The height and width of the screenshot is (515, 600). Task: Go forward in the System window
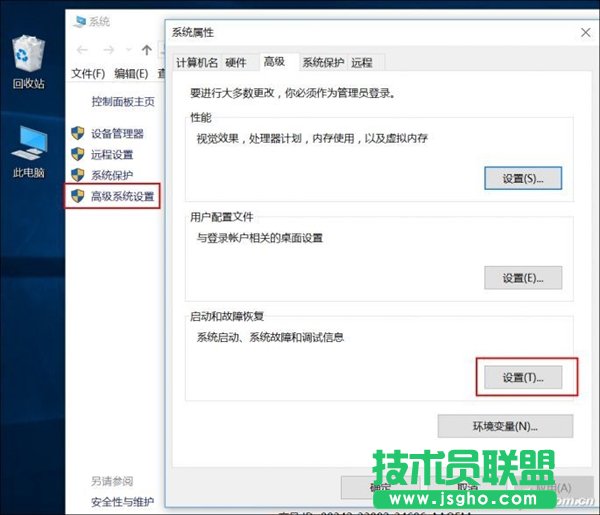(109, 50)
